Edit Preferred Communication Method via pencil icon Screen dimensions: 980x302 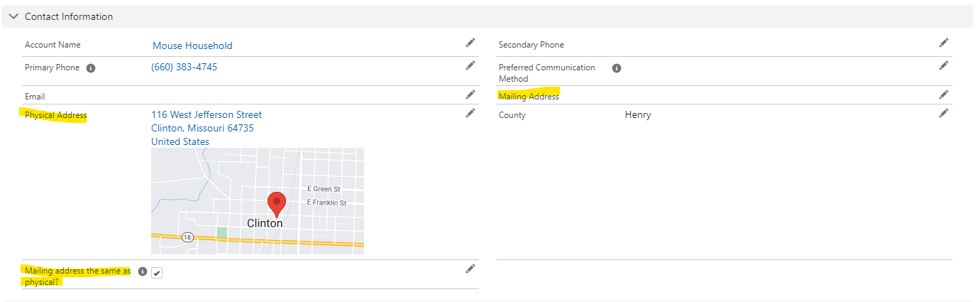[x=943, y=65]
